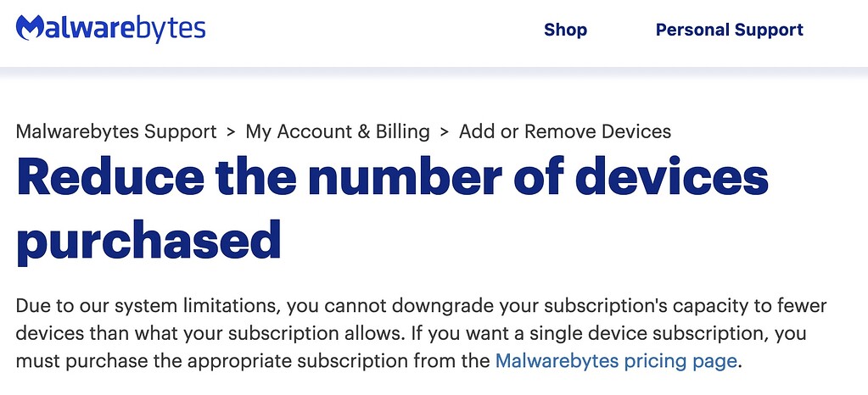
Task: Go to Malwarebytes Support breadcrumb
Action: (x=116, y=131)
